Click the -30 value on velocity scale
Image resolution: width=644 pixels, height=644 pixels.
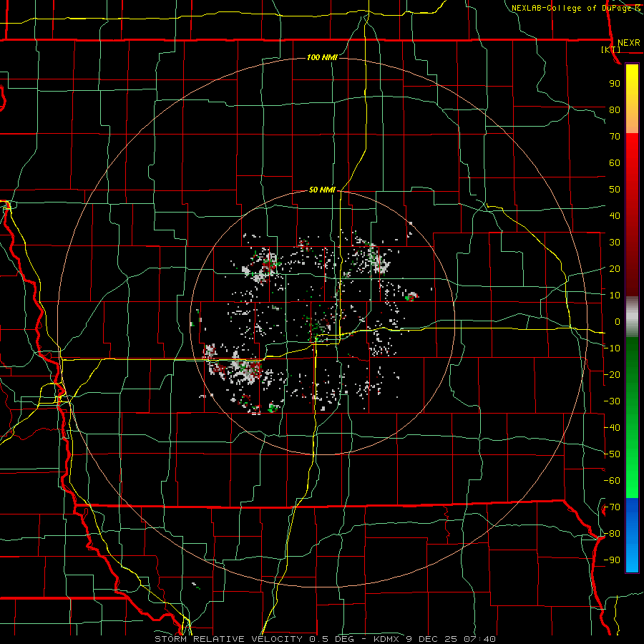(x=612, y=401)
